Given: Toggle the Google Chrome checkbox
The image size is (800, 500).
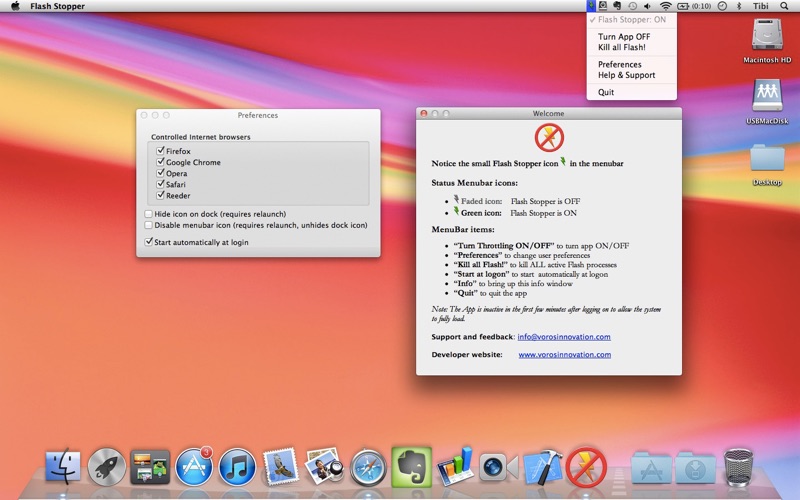Looking at the screenshot, I should pos(159,162).
